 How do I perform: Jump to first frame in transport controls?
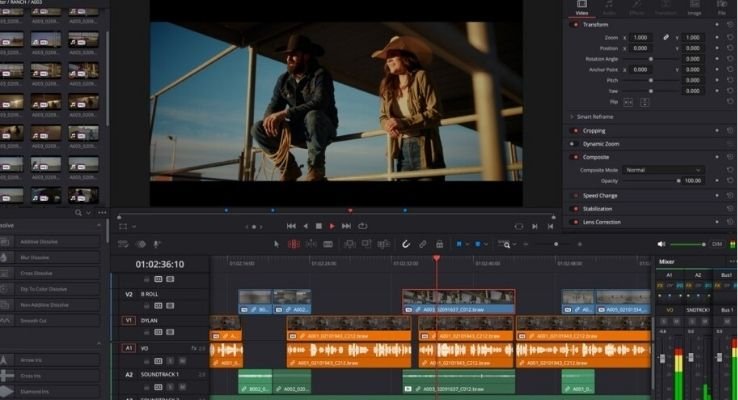291,226
